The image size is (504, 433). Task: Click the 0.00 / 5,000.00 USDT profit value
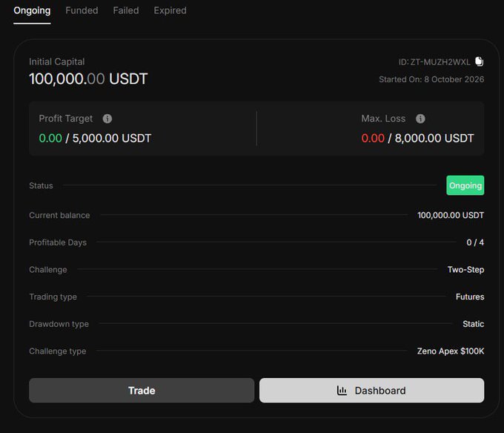tap(95, 138)
